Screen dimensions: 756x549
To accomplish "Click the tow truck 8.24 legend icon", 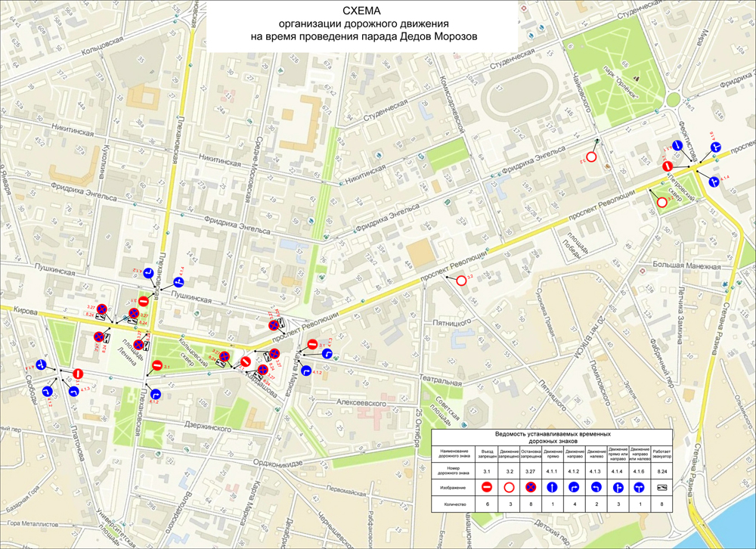I will (662, 487).
